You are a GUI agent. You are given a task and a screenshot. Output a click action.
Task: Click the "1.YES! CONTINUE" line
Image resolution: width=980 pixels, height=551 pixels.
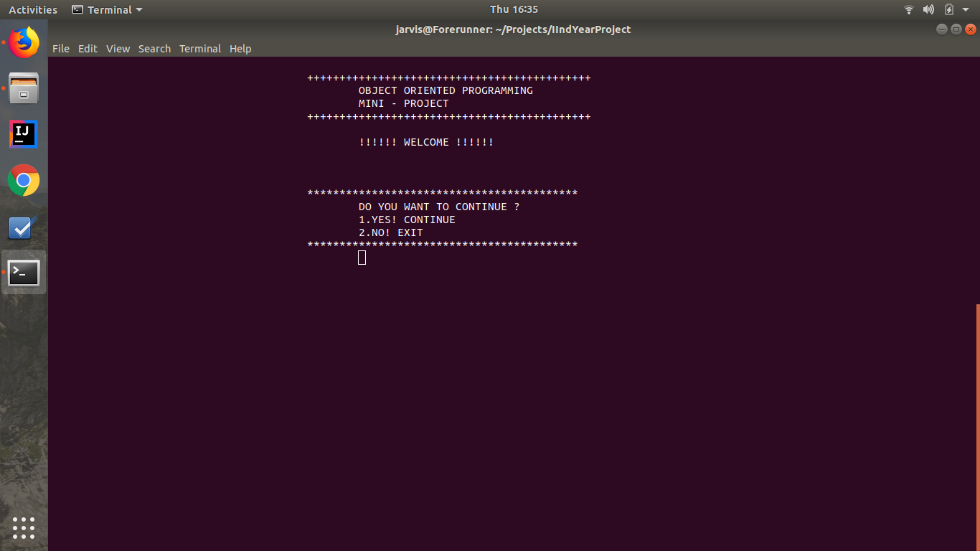click(407, 220)
